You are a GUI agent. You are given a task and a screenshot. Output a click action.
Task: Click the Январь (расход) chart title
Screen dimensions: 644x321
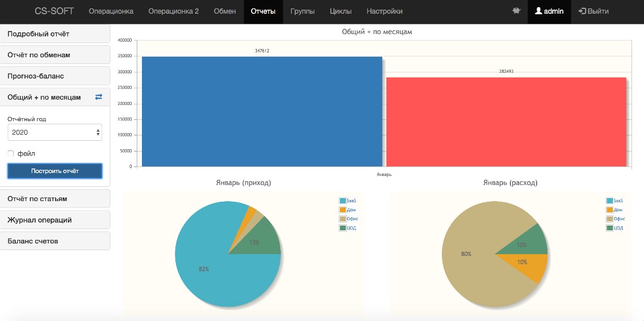click(x=510, y=183)
